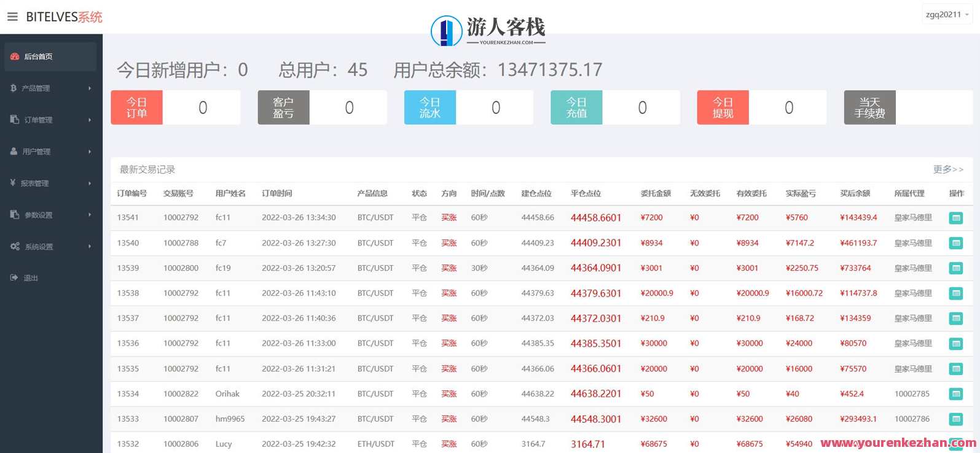Viewport: 980px width, 453px height.
Task: Expand the 报表管理 submenu arrow
Action: coord(90,183)
